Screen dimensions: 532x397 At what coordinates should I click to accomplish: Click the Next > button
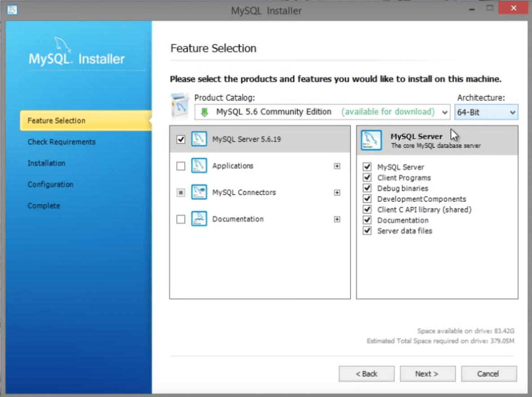tap(427, 374)
